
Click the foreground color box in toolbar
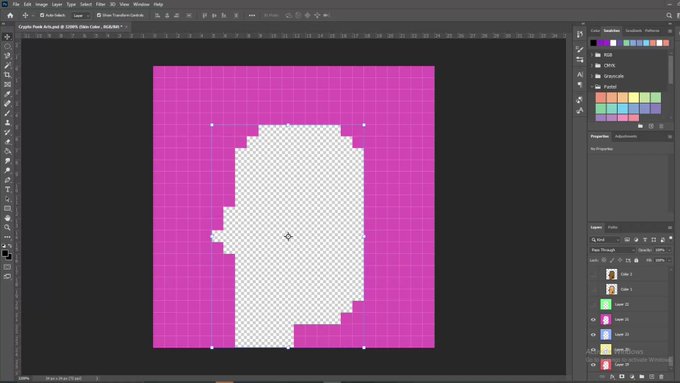pyautogui.click(x=5, y=253)
